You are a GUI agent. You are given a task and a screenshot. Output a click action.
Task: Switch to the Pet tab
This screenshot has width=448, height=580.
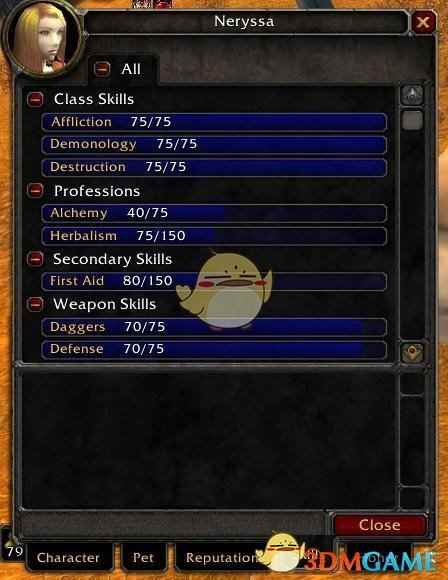pos(143,557)
